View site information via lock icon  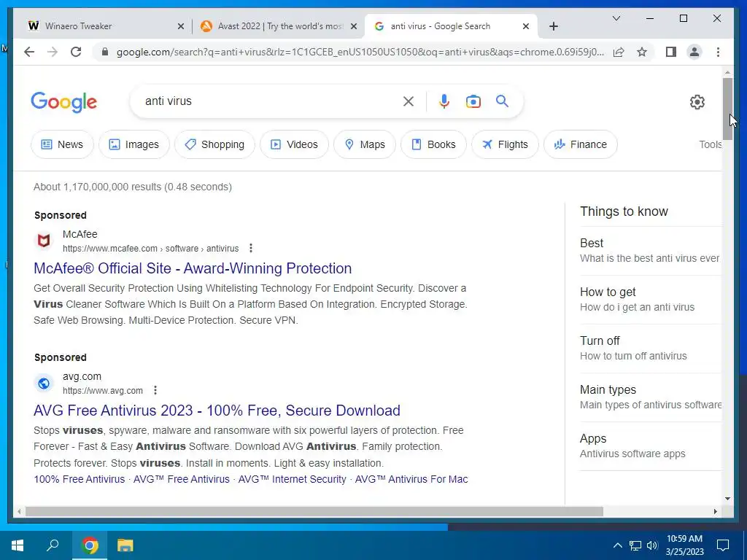(x=105, y=52)
